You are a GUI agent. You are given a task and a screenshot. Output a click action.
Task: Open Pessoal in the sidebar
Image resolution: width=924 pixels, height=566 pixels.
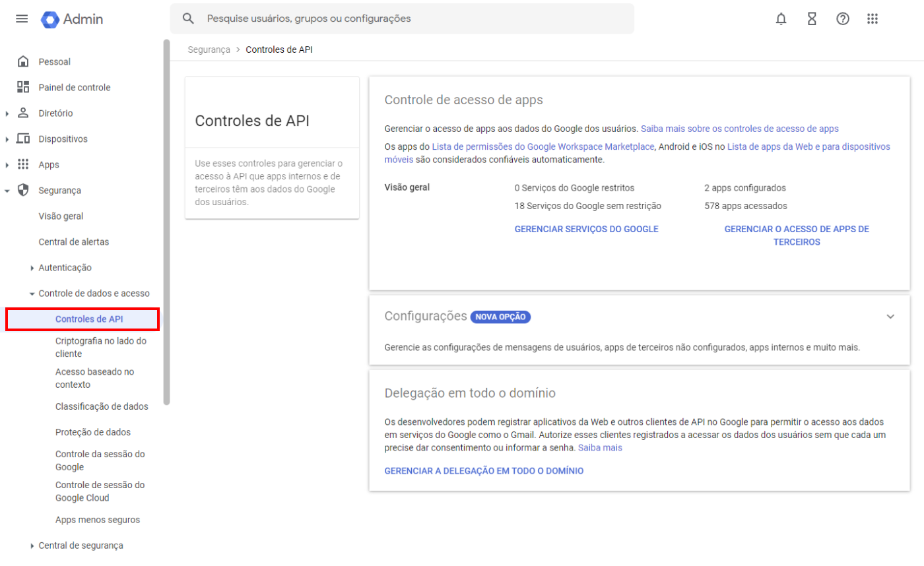[x=54, y=61]
